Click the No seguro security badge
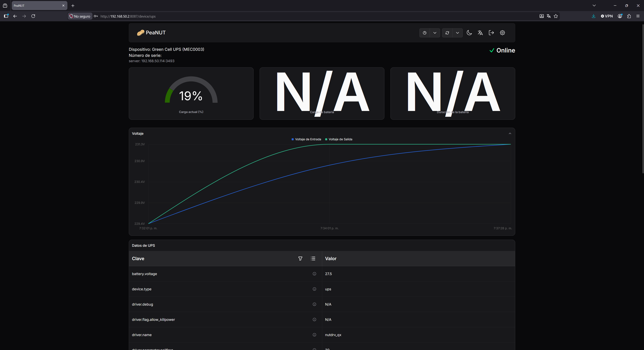Viewport: 644px width, 350px height. [80, 16]
